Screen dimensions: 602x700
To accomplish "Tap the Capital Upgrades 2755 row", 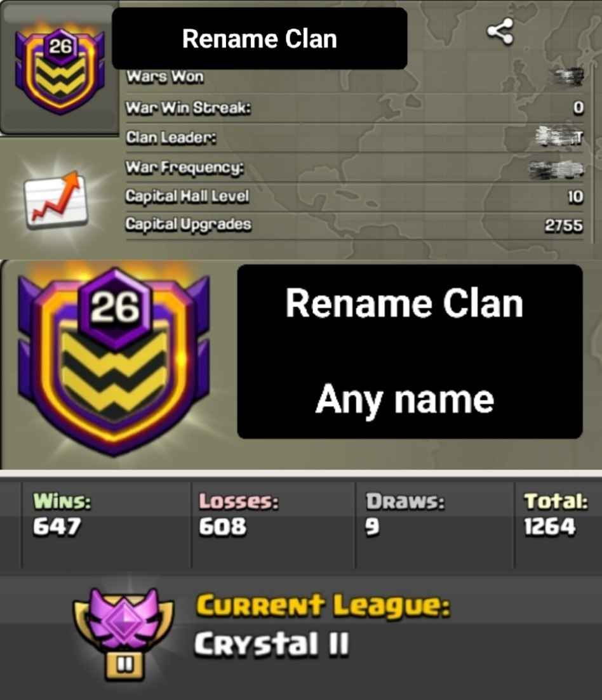I will pos(354,225).
